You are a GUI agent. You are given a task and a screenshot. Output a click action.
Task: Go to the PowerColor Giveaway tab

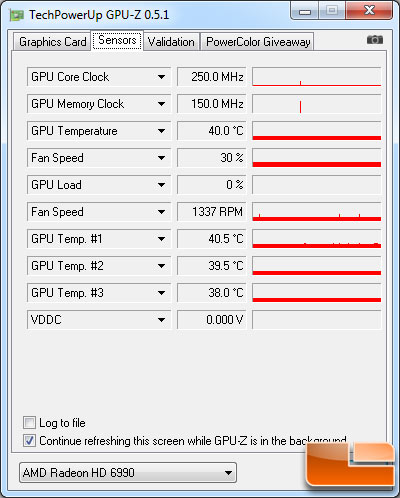[258, 42]
